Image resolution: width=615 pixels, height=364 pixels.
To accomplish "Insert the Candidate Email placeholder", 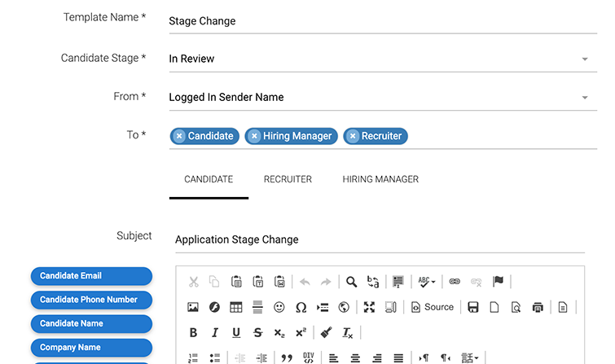I will (91, 276).
